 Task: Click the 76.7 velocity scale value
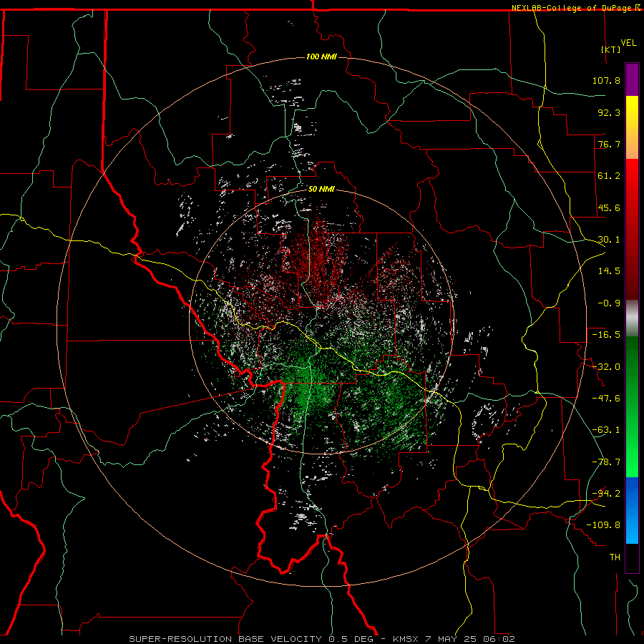pos(609,144)
